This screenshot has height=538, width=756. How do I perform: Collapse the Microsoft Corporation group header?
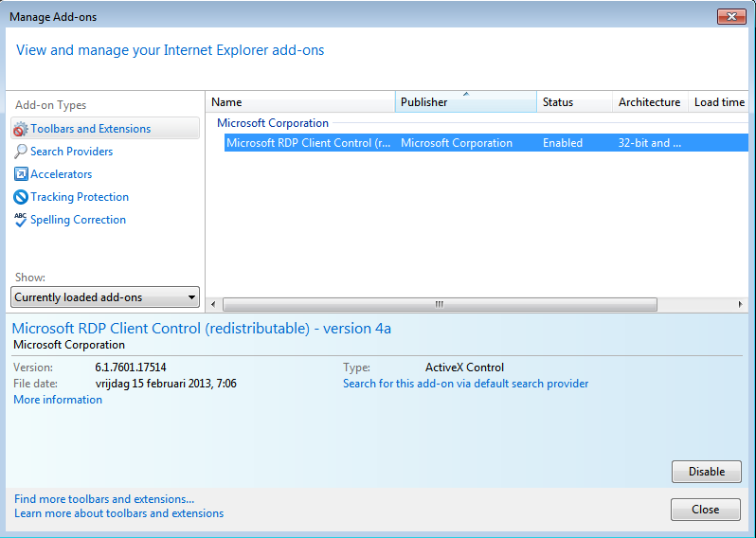273,123
